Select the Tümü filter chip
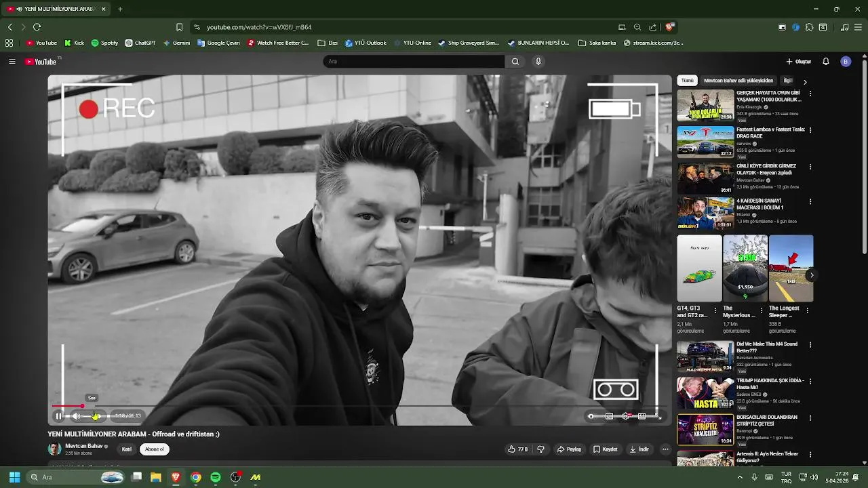This screenshot has height=488, width=868. [x=688, y=81]
